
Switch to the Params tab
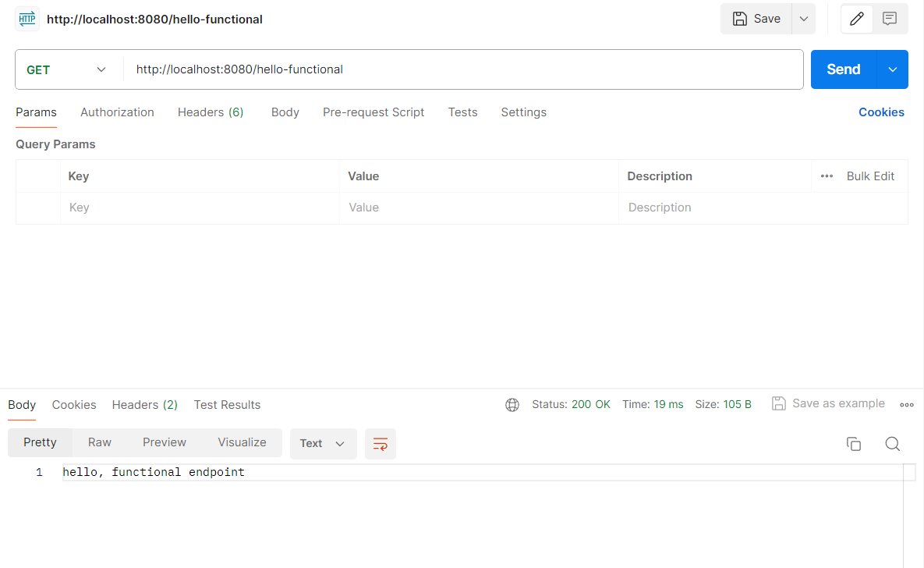pos(36,112)
